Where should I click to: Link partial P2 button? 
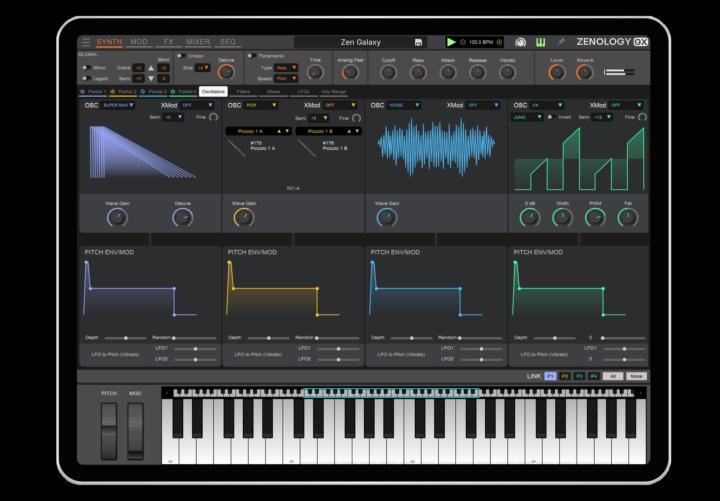[x=565, y=376]
